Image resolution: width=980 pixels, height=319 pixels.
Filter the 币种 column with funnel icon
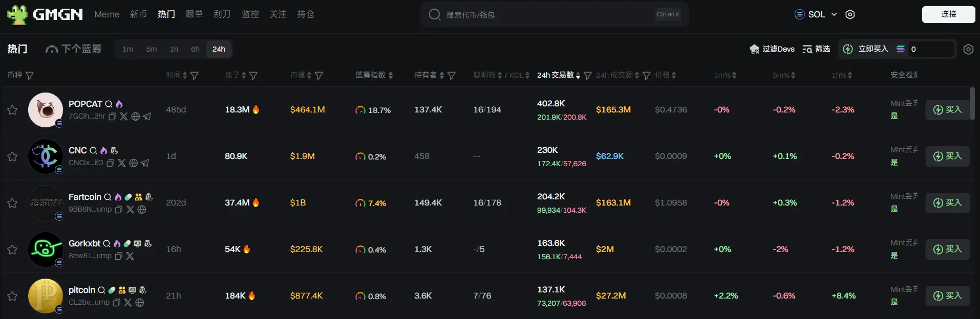tap(30, 76)
